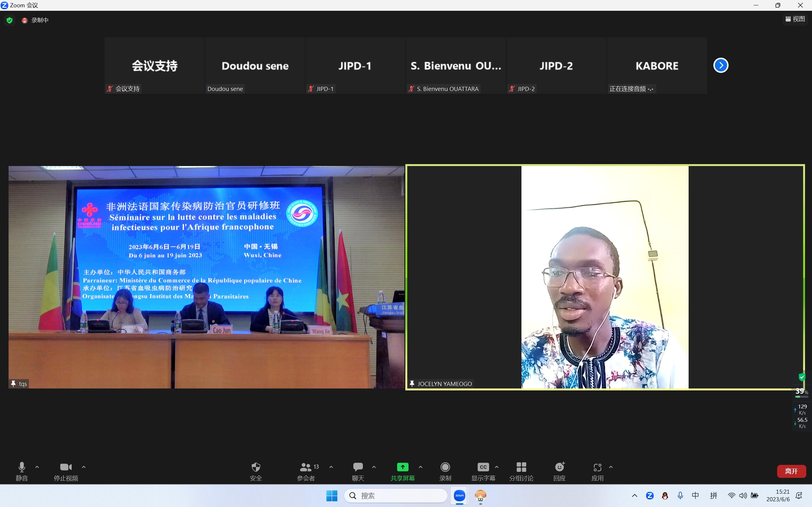Select the Doudou sene participant tile
812x507 pixels.
(x=255, y=65)
